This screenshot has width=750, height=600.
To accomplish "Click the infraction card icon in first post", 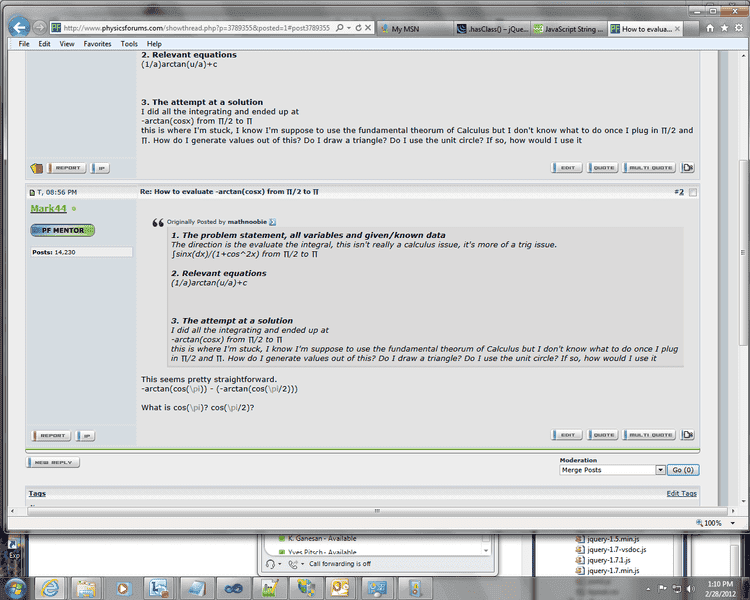I will point(36,168).
